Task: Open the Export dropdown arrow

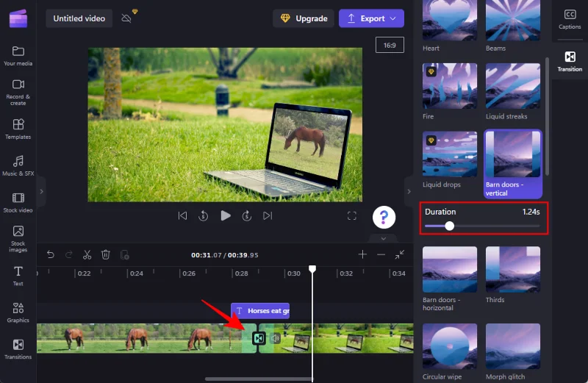Action: 393,18
